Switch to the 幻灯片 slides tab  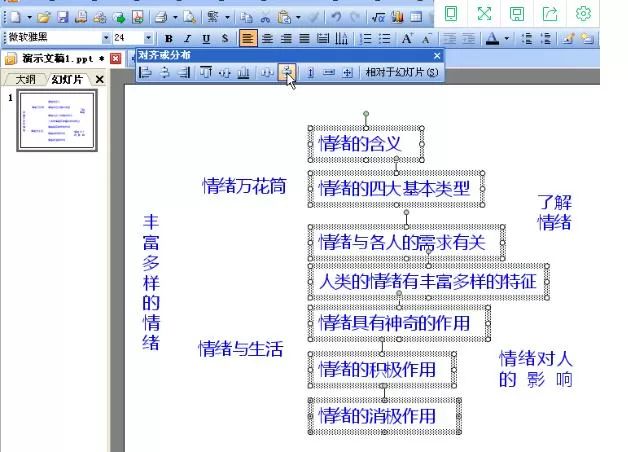tap(67, 80)
